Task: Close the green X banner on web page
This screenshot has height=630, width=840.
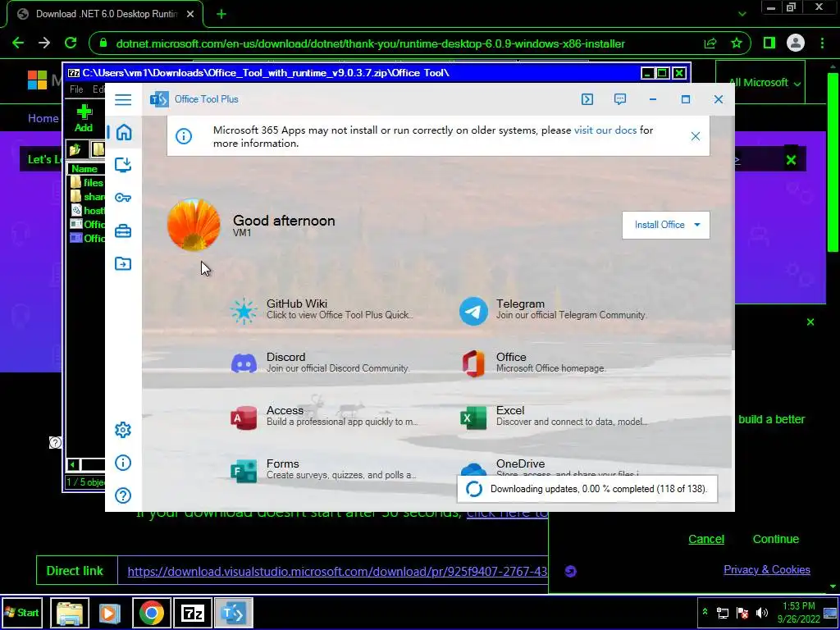Action: click(791, 160)
